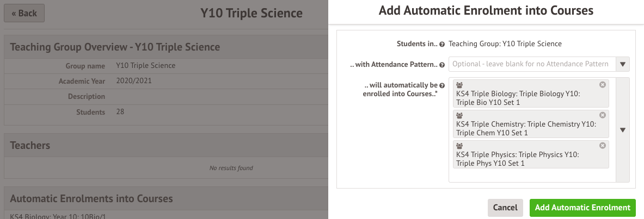This screenshot has width=644, height=219.
Task: Click the group icon on Triple Physics chip
Action: (x=459, y=146)
